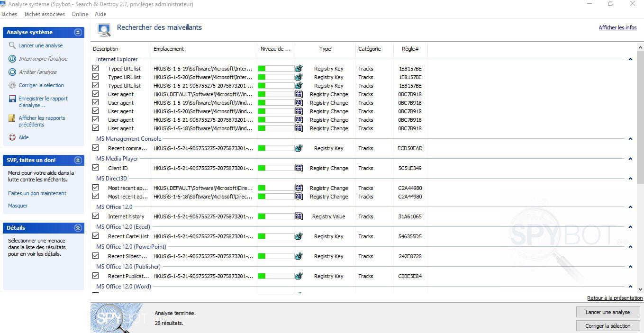The width and height of the screenshot is (644, 333).
Task: Open the Online menu
Action: [80, 14]
